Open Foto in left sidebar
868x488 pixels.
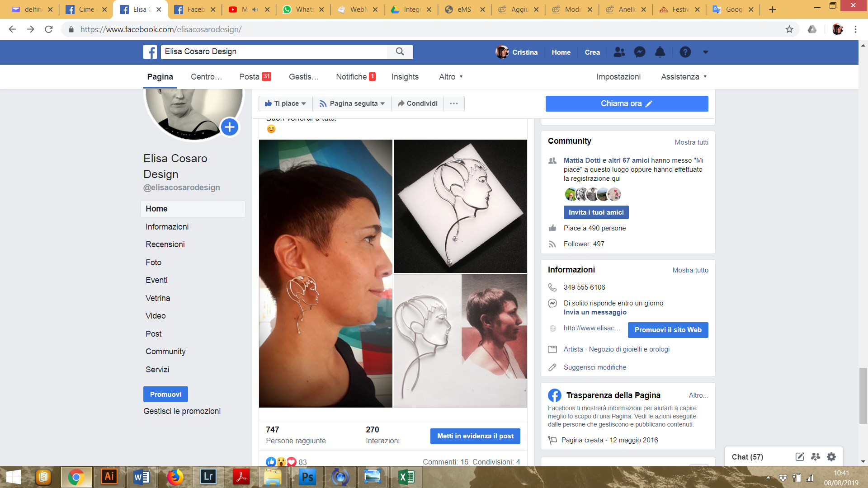point(153,263)
